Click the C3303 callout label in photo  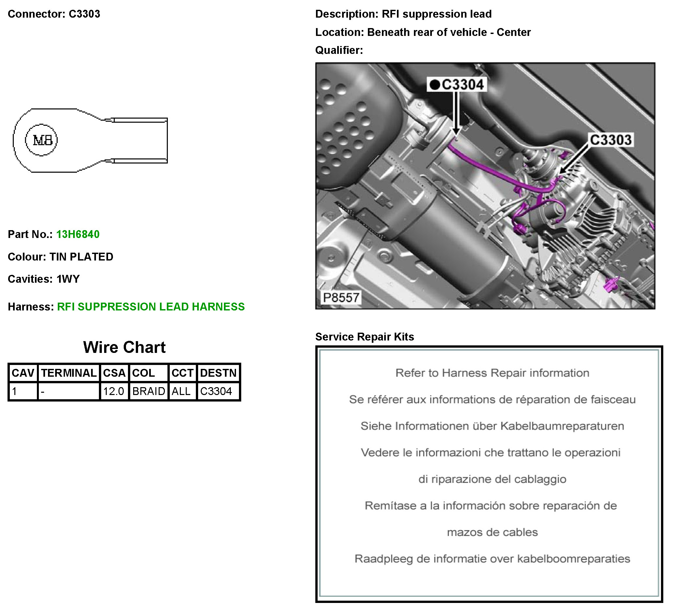(610, 140)
